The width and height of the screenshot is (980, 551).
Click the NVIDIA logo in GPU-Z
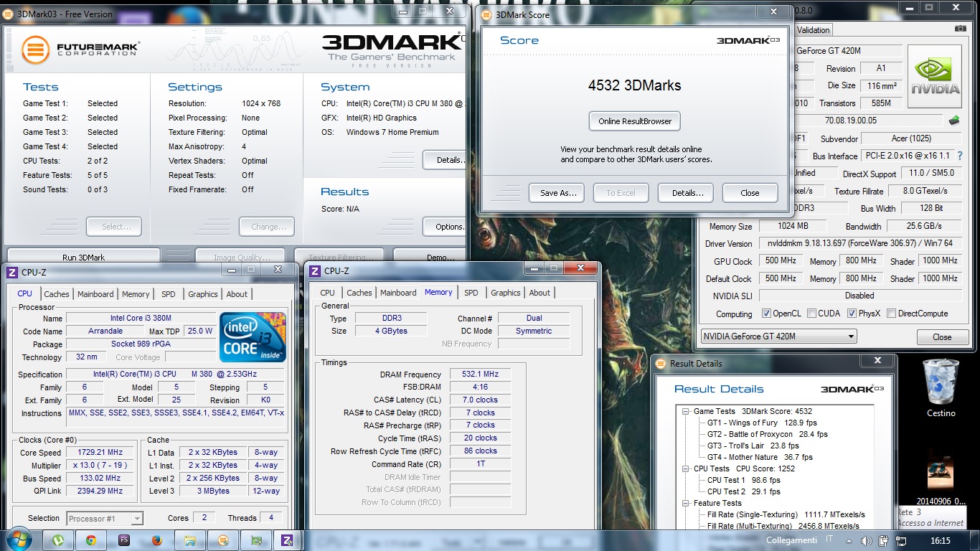tap(935, 77)
